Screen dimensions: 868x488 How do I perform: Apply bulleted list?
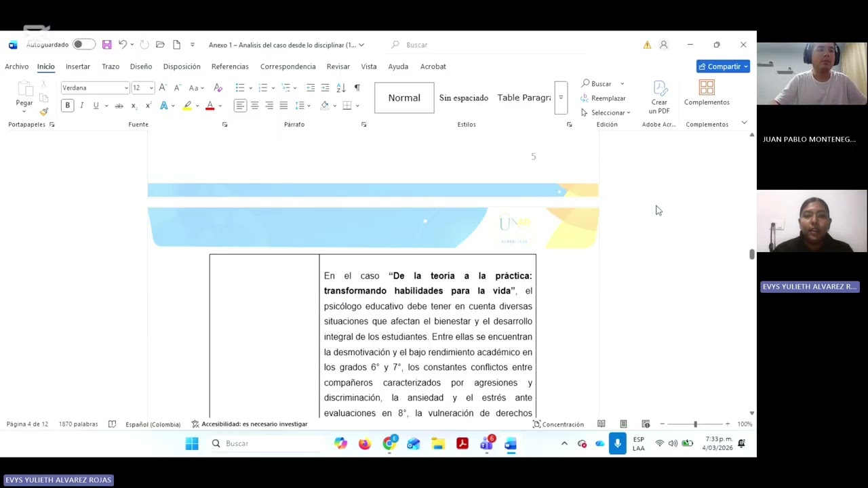[239, 87]
